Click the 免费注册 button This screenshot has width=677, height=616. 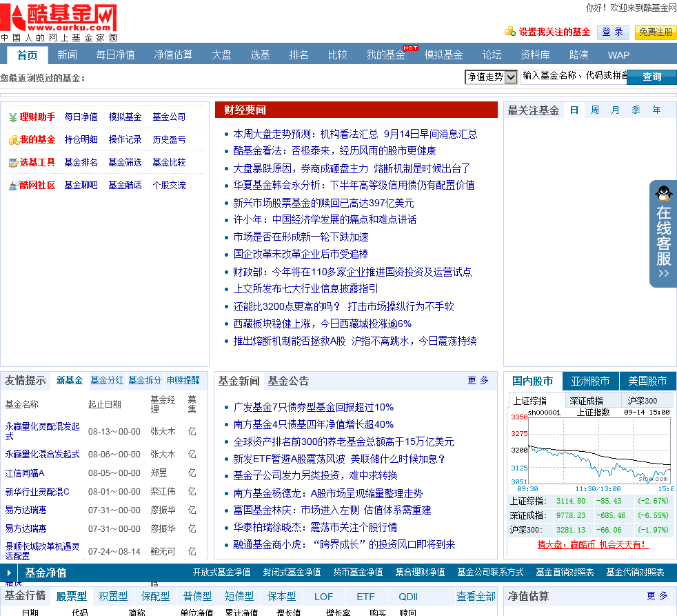pos(656,32)
